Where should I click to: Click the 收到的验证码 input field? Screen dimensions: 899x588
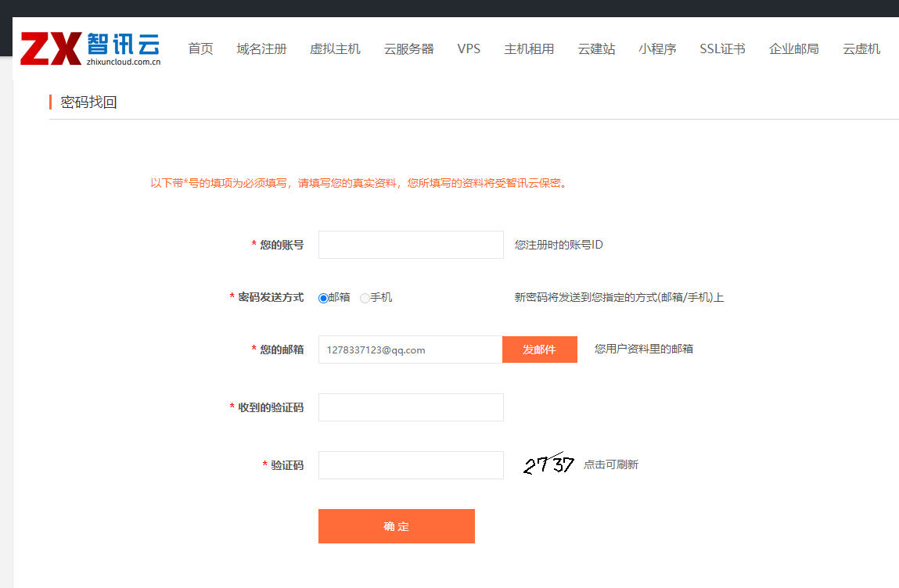click(x=411, y=407)
